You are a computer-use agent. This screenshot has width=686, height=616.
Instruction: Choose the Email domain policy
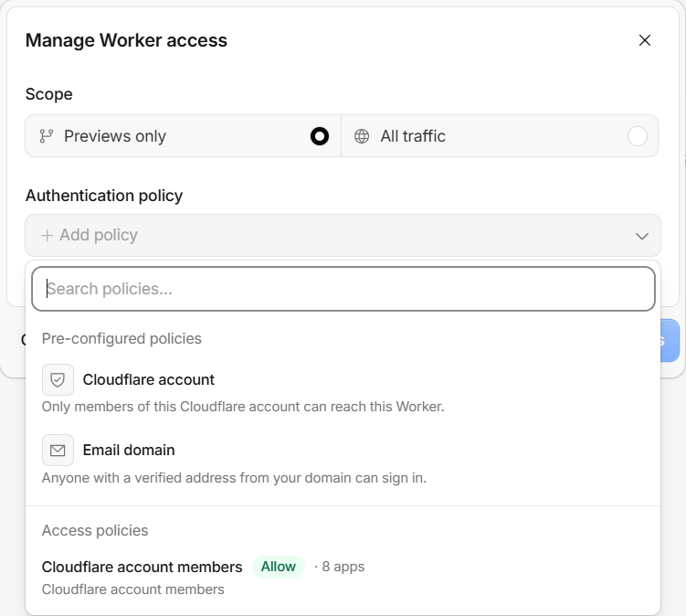[343, 460]
